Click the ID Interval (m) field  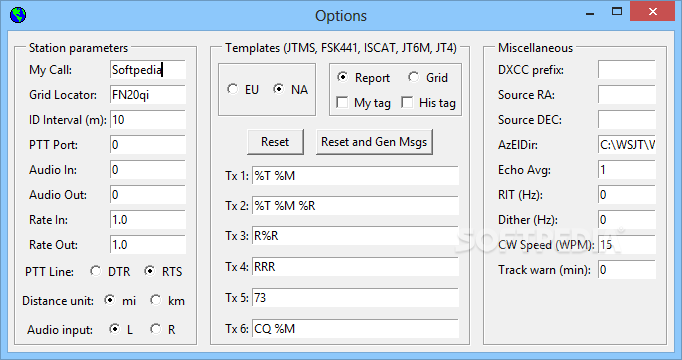coord(148,120)
